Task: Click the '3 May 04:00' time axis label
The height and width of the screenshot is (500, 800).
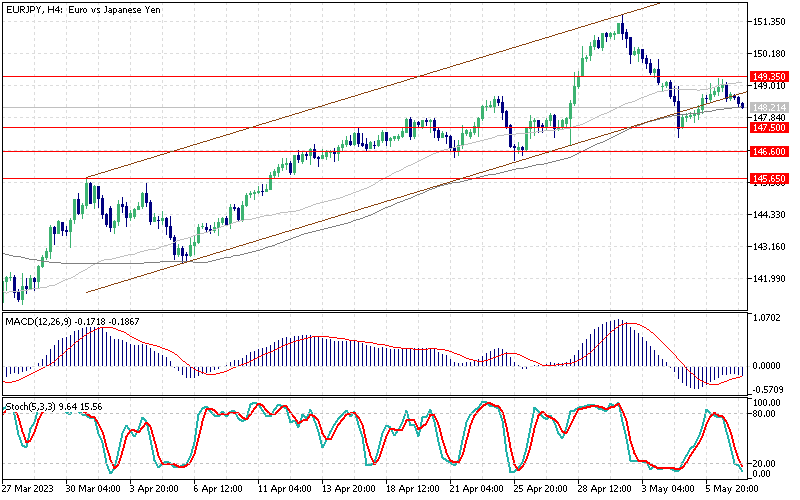Action: [667, 489]
